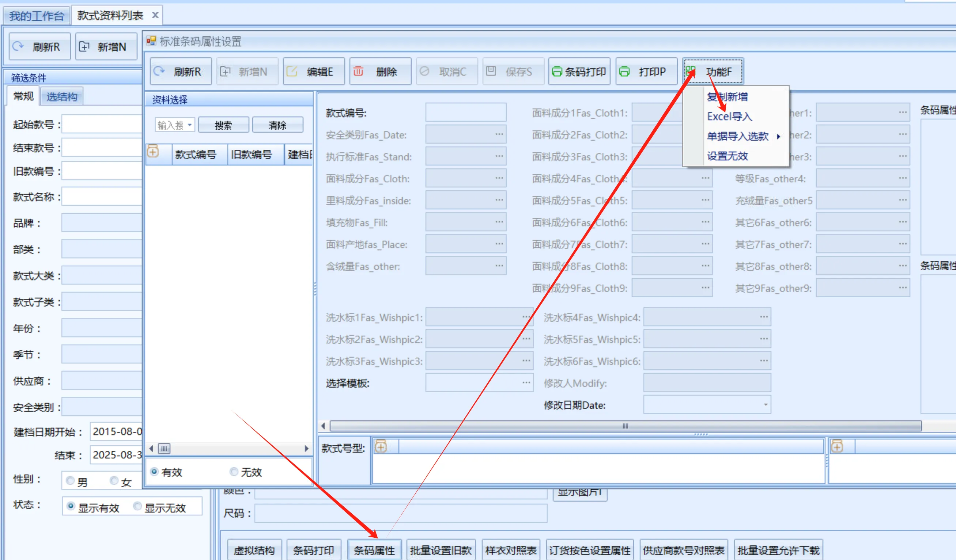Screen dimensions: 956x560
Task: Click the 起始款号 input field
Action: coord(102,124)
